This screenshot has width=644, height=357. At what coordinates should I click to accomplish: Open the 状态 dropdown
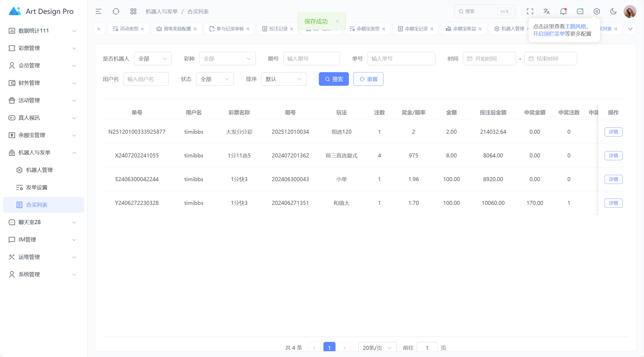click(215, 79)
